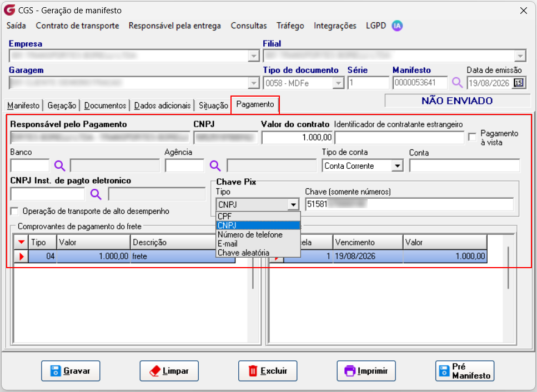
Task: Select the 19/08/2026 vencimento cell
Action: (x=368, y=256)
